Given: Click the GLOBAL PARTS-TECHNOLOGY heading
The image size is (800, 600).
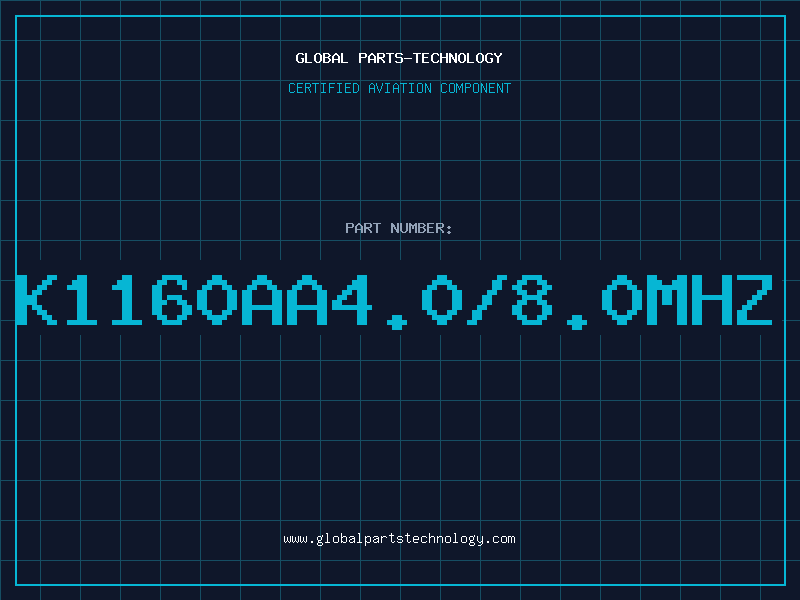Looking at the screenshot, I should tap(399, 58).
